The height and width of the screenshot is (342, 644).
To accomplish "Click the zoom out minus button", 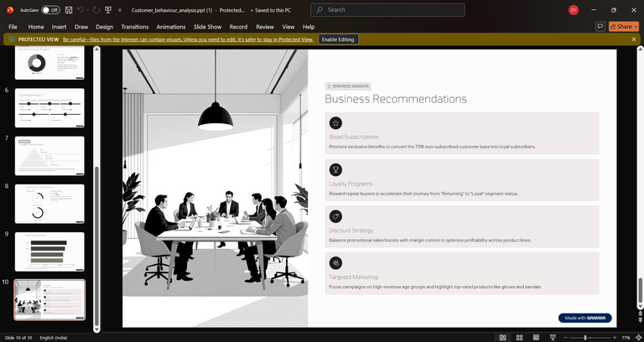I will point(565,338).
